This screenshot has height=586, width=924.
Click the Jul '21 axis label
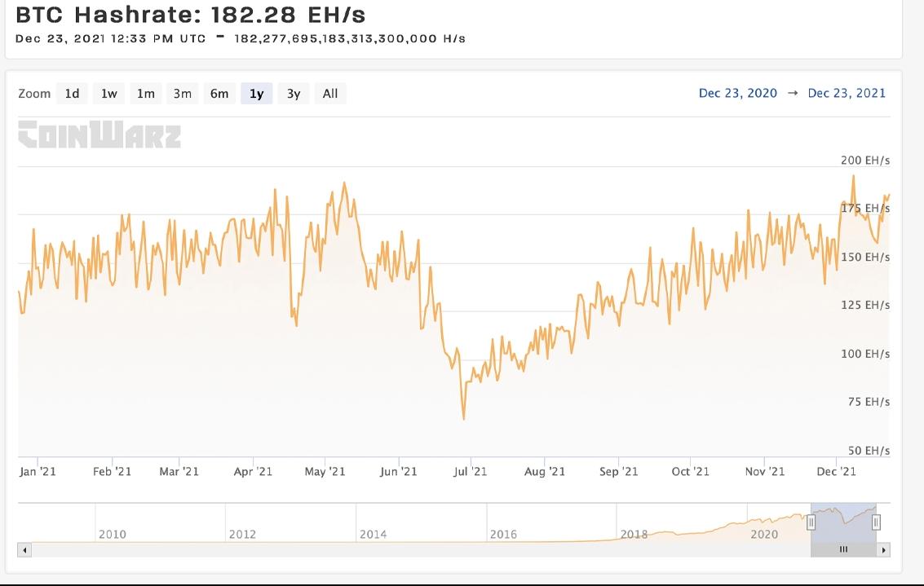pyautogui.click(x=471, y=472)
